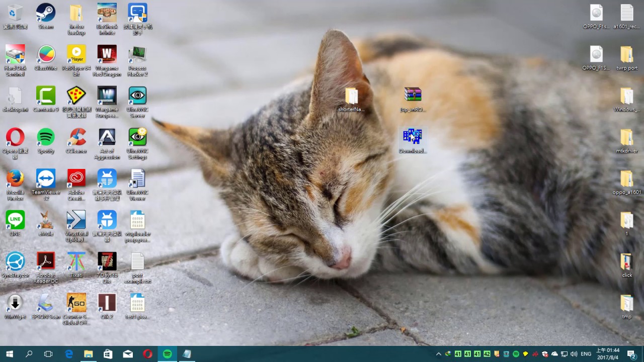Image resolution: width=644 pixels, height=362 pixels.
Task: Select the Steam desktop shortcut
Action: [x=46, y=16]
